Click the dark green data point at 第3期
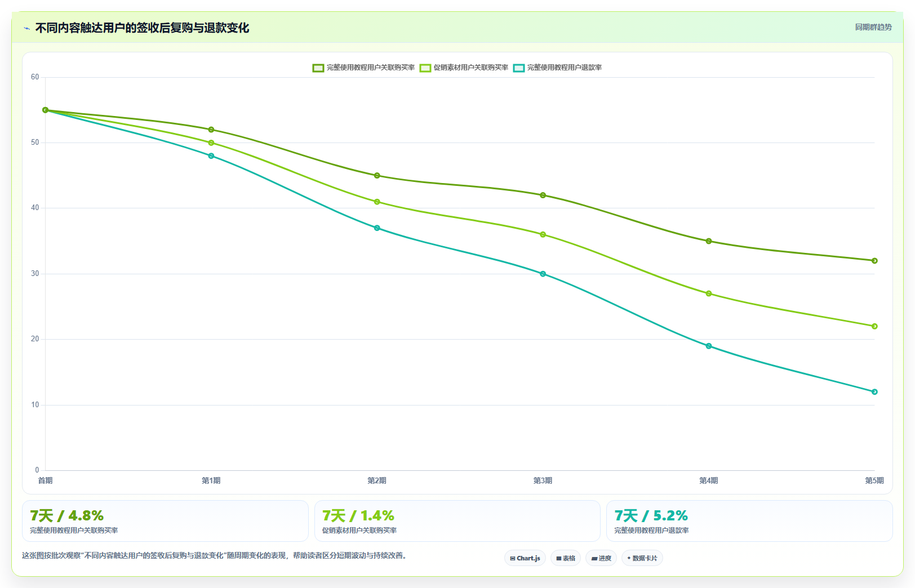Image resolution: width=915 pixels, height=588 pixels. coord(543,195)
